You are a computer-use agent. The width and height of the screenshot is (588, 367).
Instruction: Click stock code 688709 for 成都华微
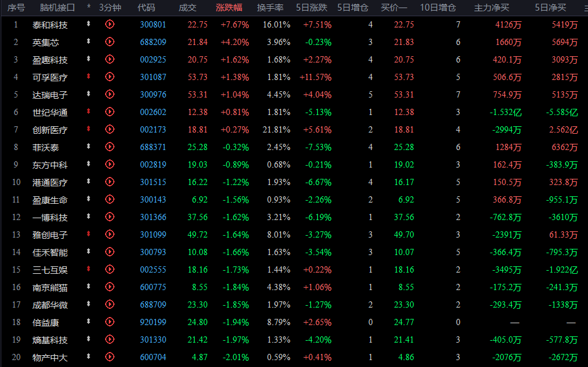[153, 304]
